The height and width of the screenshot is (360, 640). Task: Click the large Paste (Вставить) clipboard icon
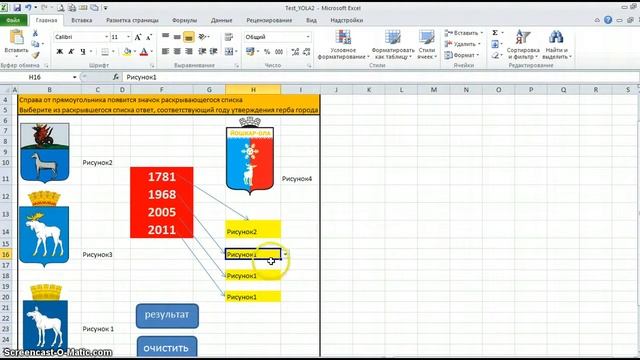(x=17, y=38)
